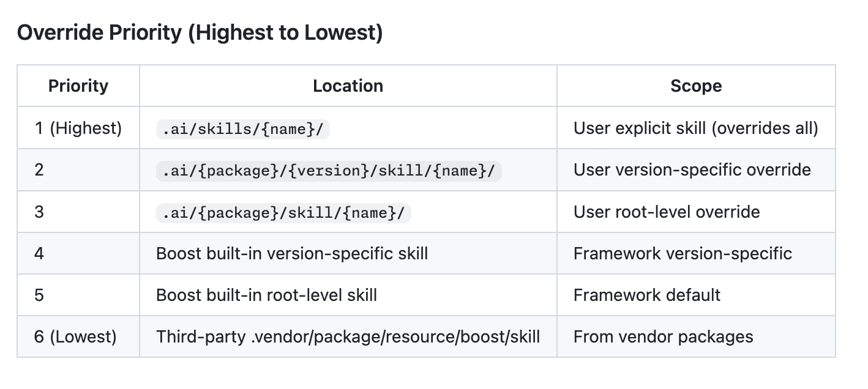Click the "Override Priority (Highest to Lowest)" heading
868x389 pixels.
tap(200, 33)
